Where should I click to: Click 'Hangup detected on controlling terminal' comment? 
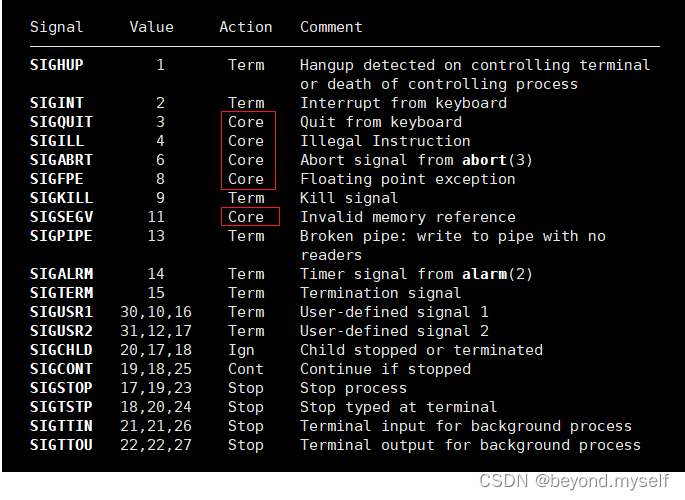(x=475, y=65)
